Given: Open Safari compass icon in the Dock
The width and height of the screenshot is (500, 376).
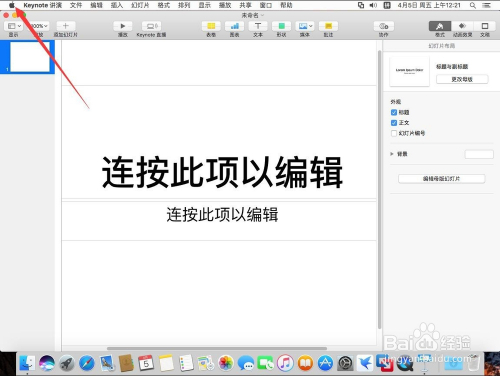Looking at the screenshot, I should [x=87, y=363].
